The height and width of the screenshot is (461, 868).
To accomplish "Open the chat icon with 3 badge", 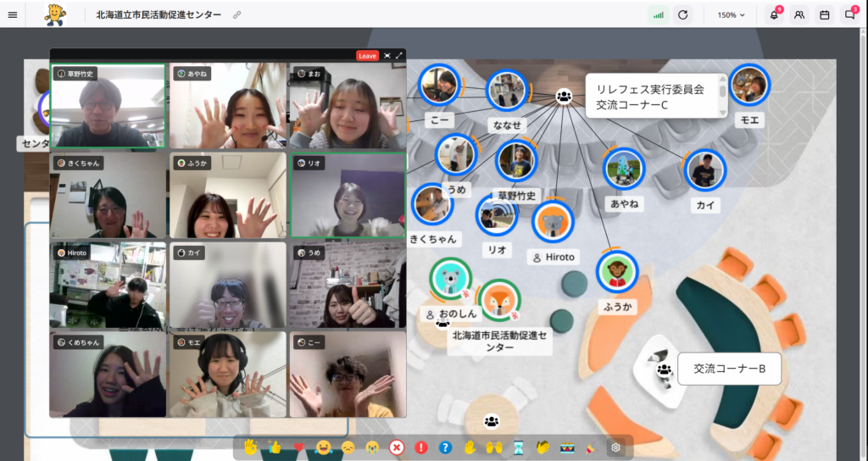I will point(849,14).
